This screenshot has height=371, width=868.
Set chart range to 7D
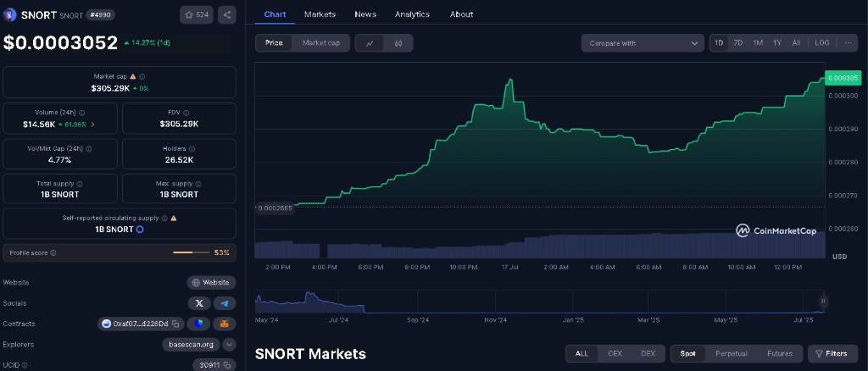point(738,43)
